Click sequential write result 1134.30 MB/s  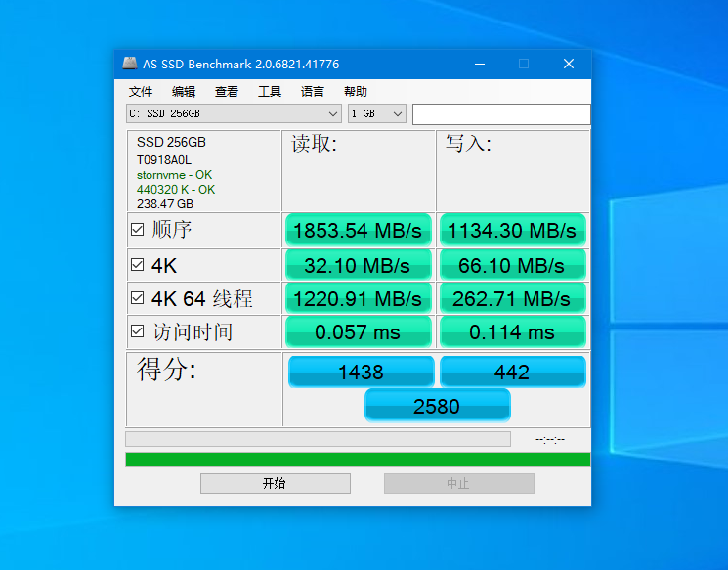[x=513, y=231]
